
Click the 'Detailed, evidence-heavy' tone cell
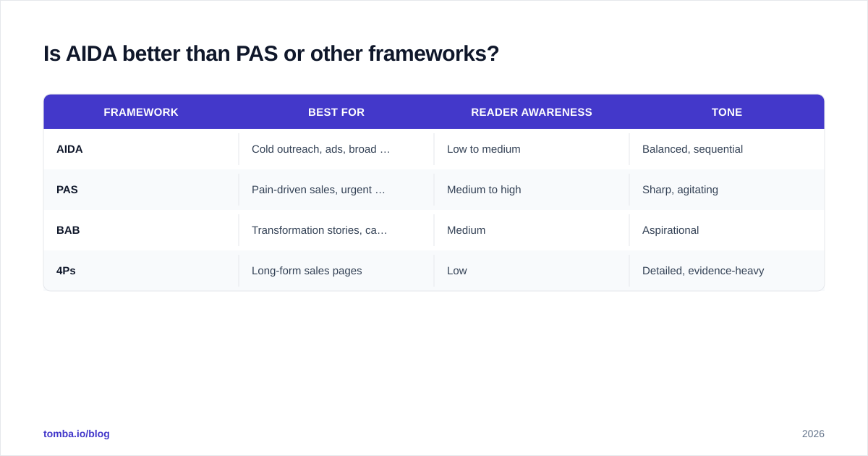point(727,271)
